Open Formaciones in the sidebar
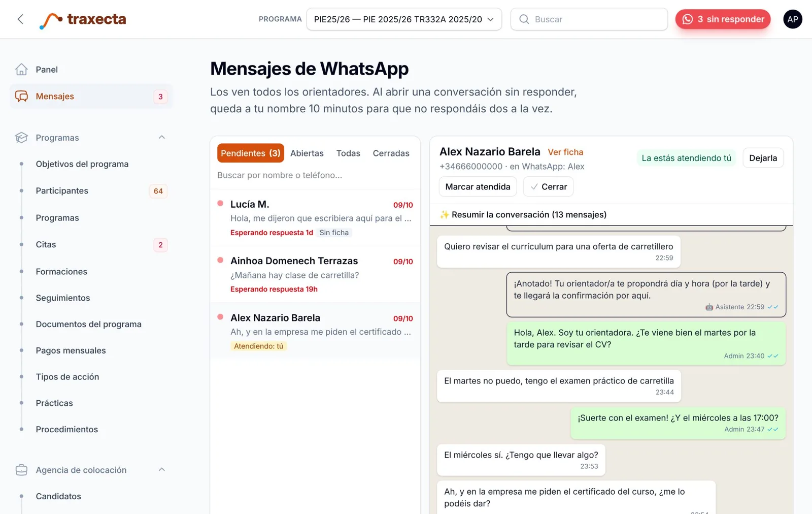 [61, 272]
